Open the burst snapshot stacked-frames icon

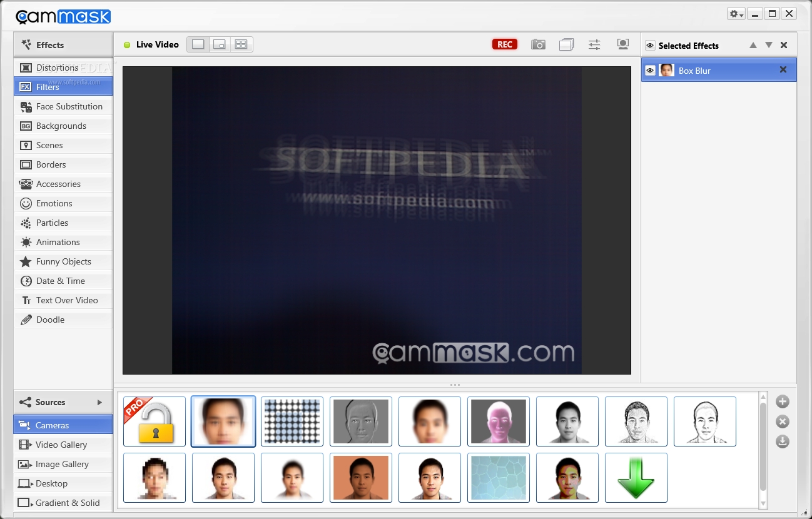click(566, 44)
